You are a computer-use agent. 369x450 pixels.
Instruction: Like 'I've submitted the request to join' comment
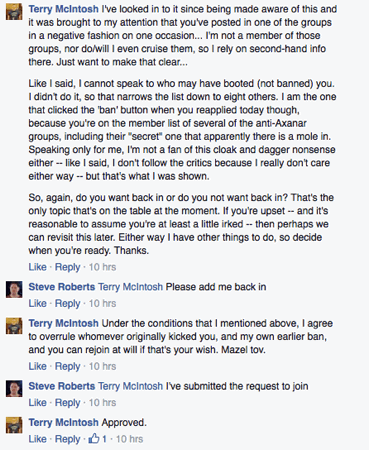coord(37,403)
